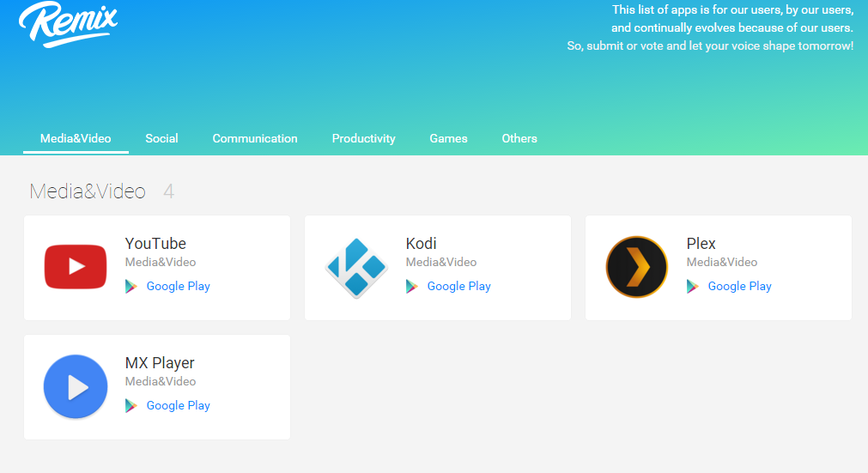Click the Kodi app title
The height and width of the screenshot is (473, 868).
tap(422, 244)
